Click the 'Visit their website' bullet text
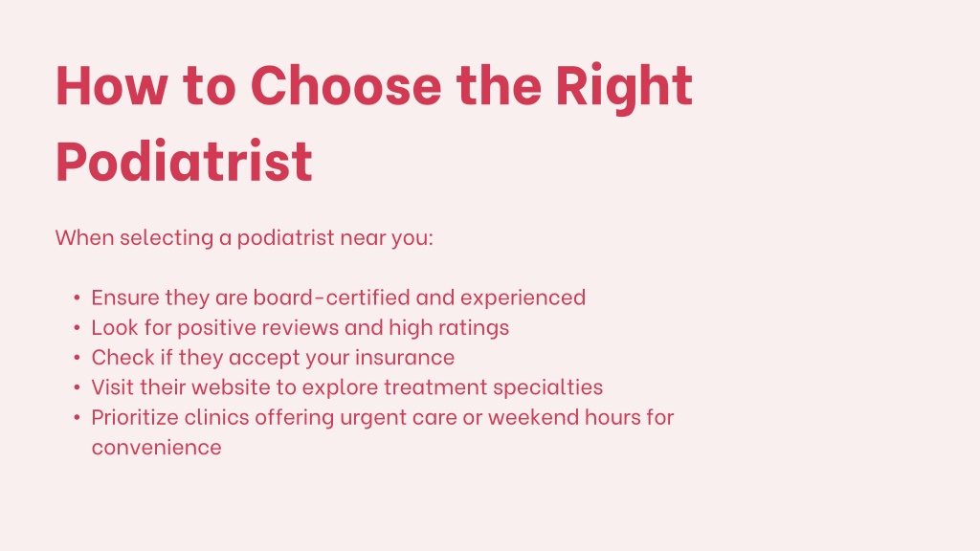This screenshot has height=551, width=980. tap(346, 387)
